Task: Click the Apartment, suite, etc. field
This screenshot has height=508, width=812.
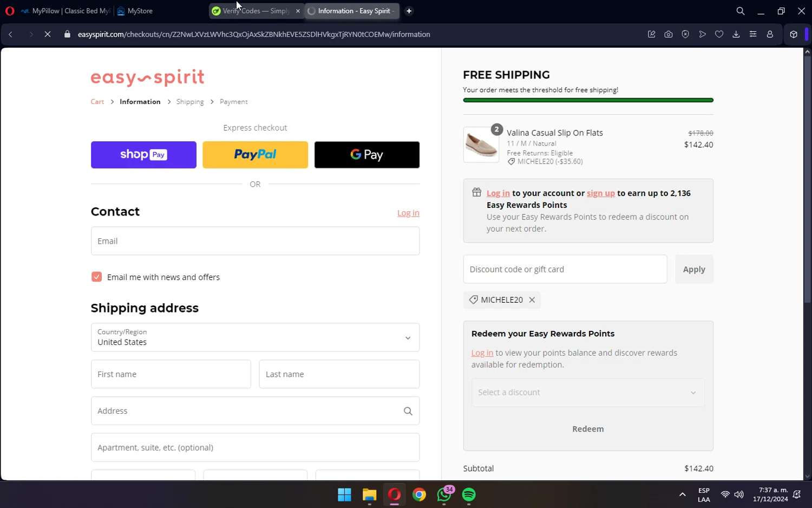Action: click(x=255, y=447)
